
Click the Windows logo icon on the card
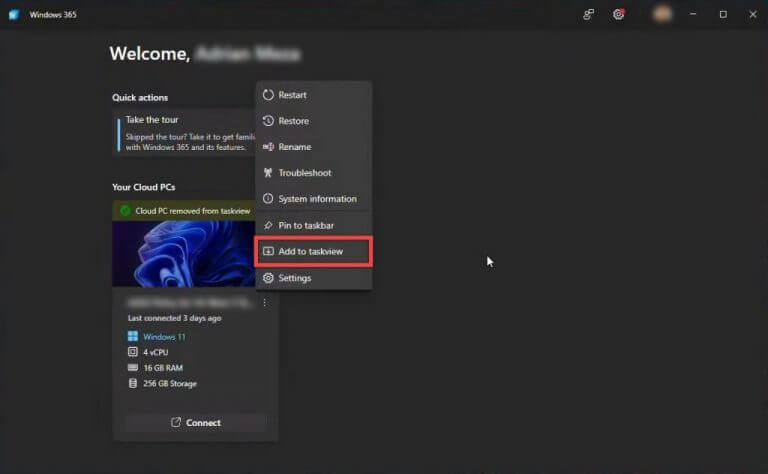tap(133, 336)
